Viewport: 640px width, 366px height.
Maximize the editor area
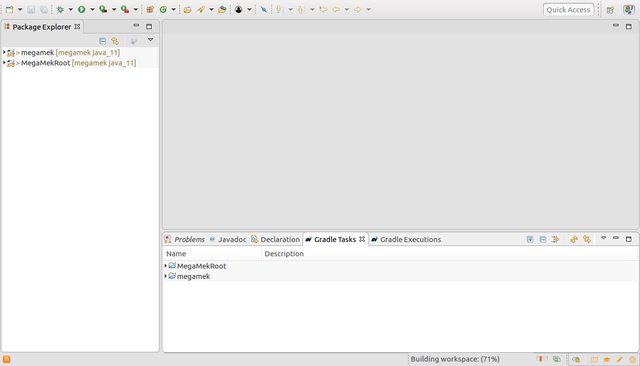[629, 27]
